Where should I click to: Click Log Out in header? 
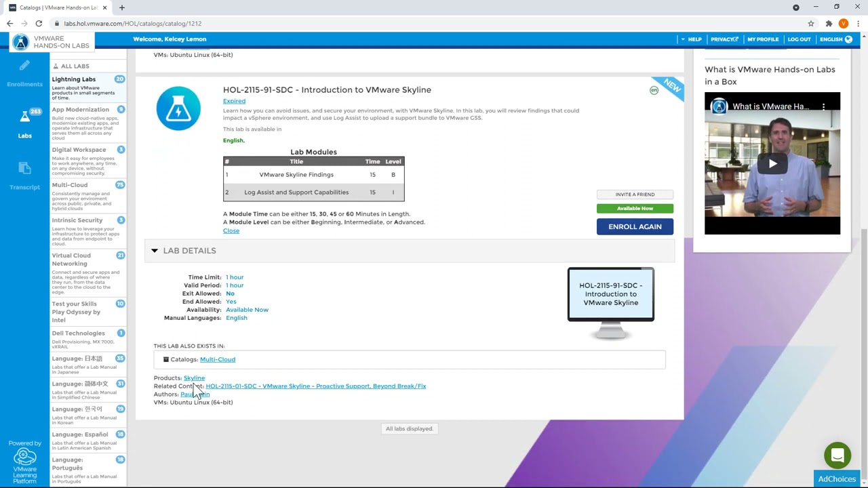800,39
